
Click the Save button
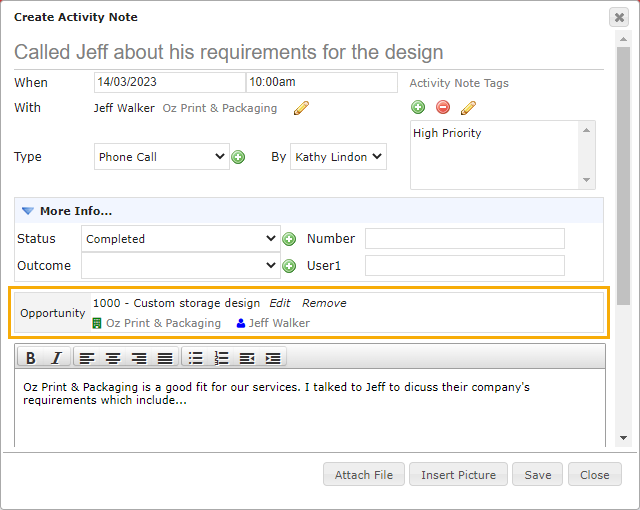pos(538,475)
